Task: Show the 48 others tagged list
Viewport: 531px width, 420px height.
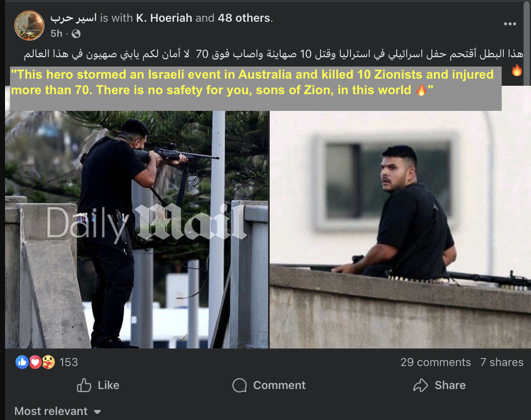Action: (244, 18)
